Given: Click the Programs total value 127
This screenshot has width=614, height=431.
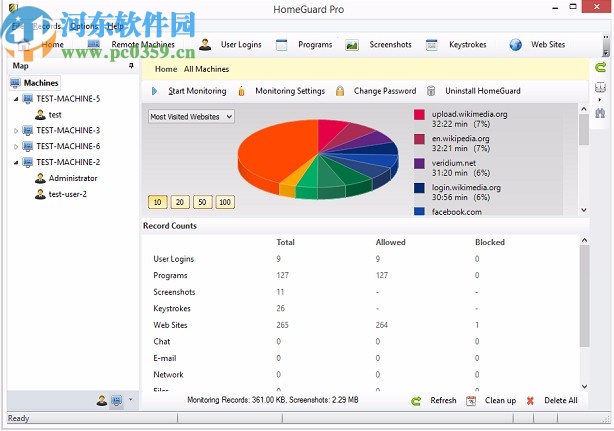Looking at the screenshot, I should 282,275.
